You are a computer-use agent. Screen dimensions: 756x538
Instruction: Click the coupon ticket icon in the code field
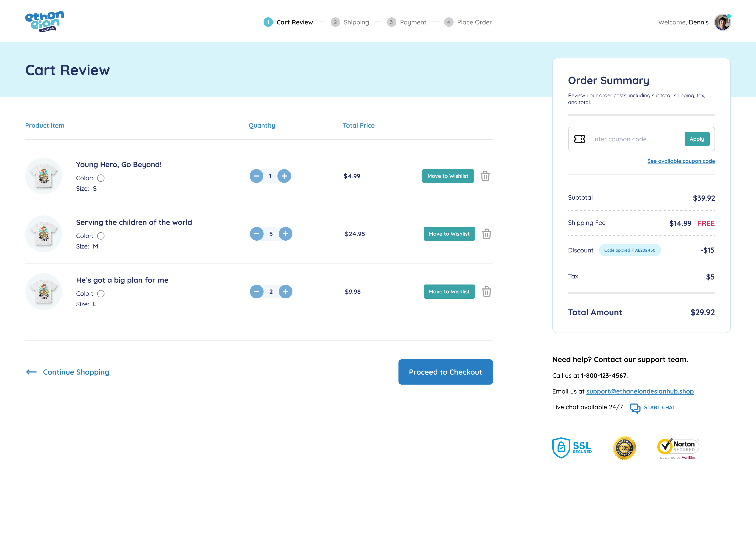580,139
